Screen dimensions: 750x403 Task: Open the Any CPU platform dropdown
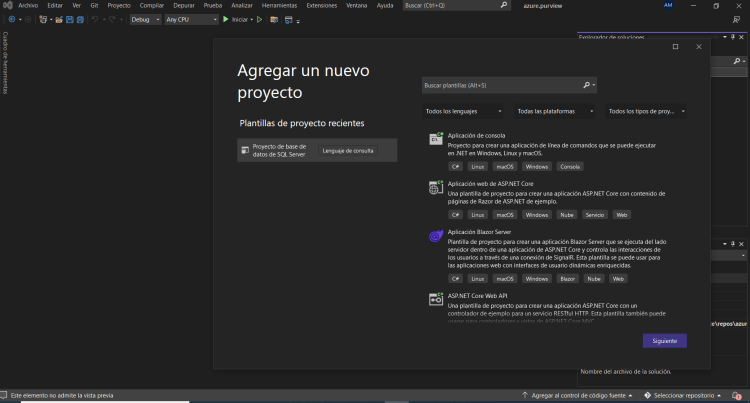click(x=190, y=19)
